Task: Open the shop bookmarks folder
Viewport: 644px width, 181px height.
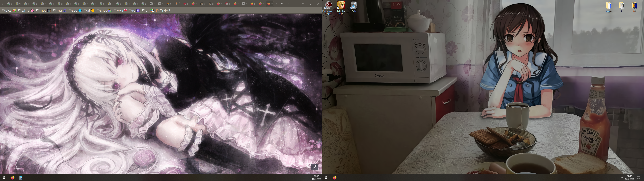Action: [x=104, y=11]
